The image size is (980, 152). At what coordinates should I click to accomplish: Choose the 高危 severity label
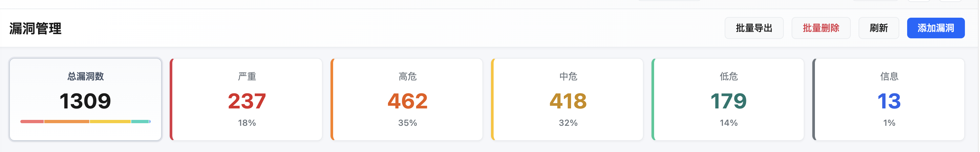click(407, 76)
